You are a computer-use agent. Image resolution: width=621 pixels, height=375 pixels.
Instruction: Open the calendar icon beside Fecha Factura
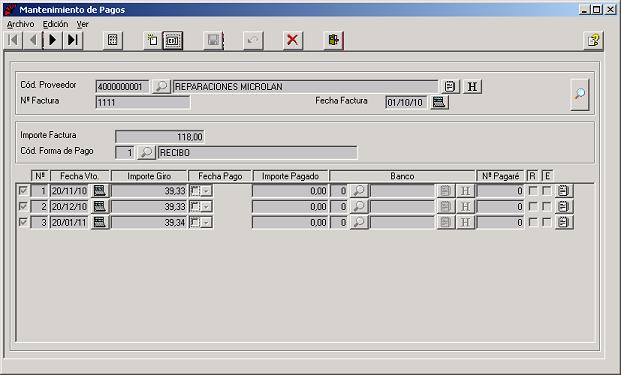click(439, 102)
